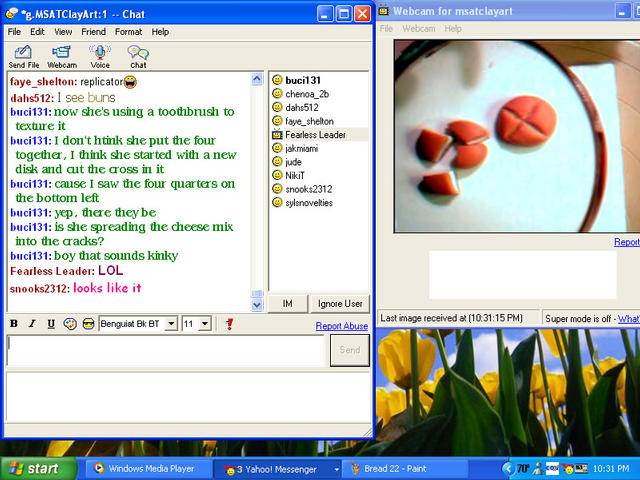This screenshot has width=640, height=480.
Task: Switch to Windows Media Player taskbar item
Action: coord(147,469)
